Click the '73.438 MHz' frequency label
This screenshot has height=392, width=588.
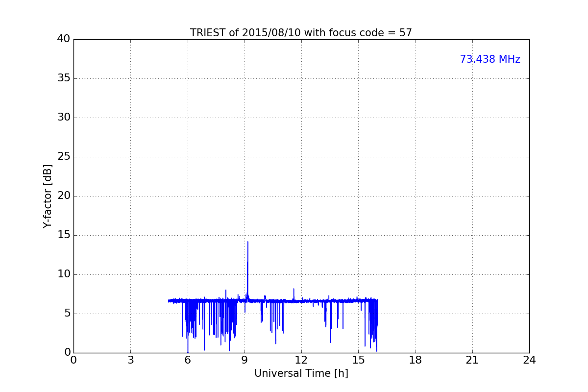pyautogui.click(x=490, y=59)
